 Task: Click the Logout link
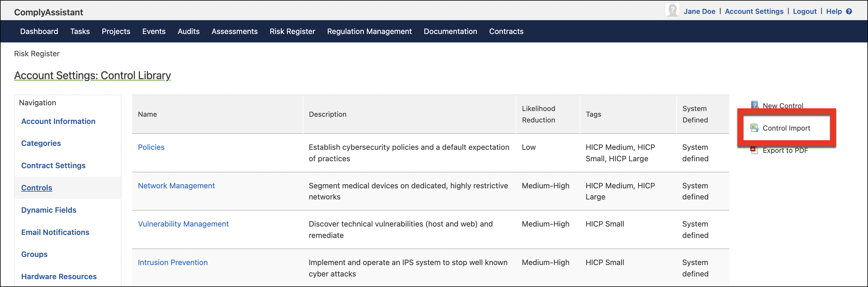805,11
